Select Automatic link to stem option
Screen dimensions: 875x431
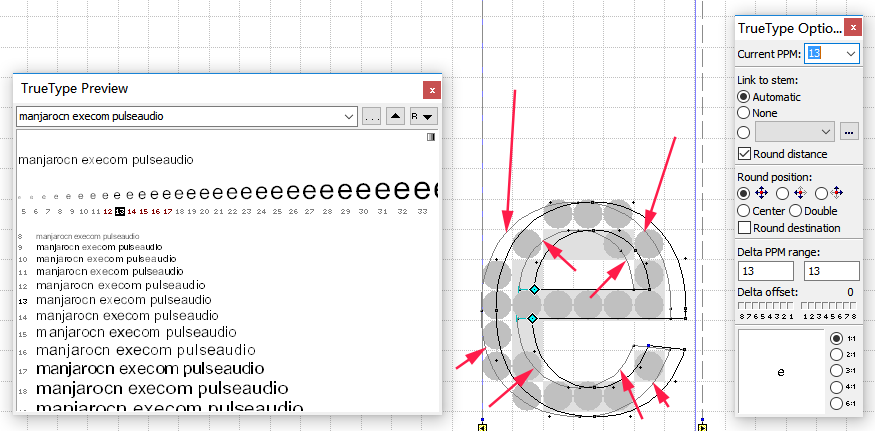[x=744, y=97]
